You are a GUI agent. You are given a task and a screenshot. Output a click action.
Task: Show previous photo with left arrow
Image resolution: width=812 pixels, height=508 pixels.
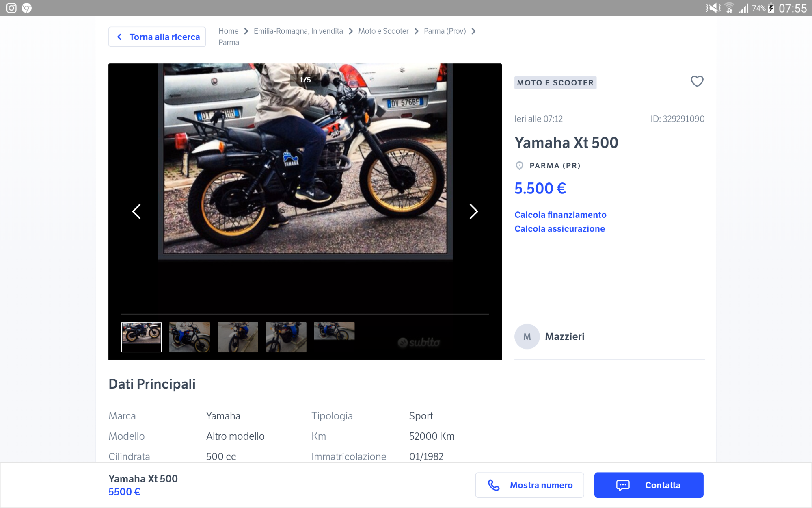[x=136, y=211]
